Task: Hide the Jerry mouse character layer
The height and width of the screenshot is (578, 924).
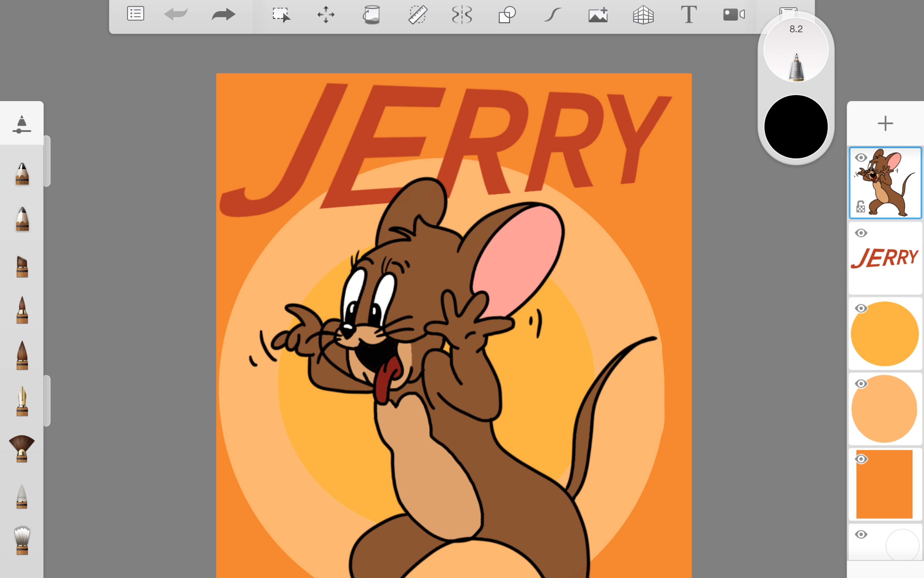Action: [x=861, y=158]
